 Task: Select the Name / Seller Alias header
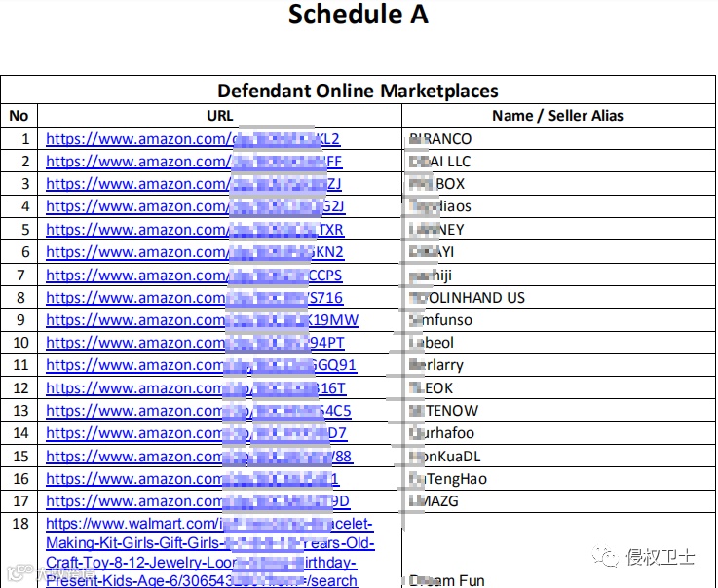point(557,115)
